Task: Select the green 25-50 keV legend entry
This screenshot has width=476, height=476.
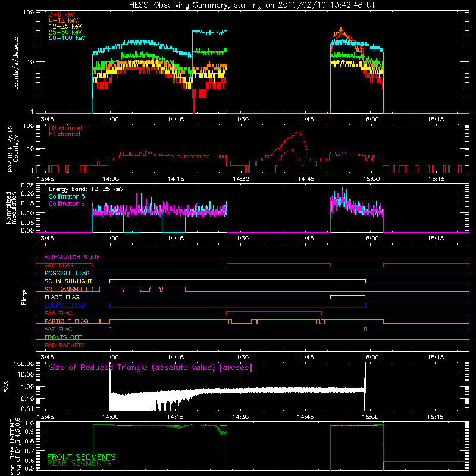Action: coord(65,32)
